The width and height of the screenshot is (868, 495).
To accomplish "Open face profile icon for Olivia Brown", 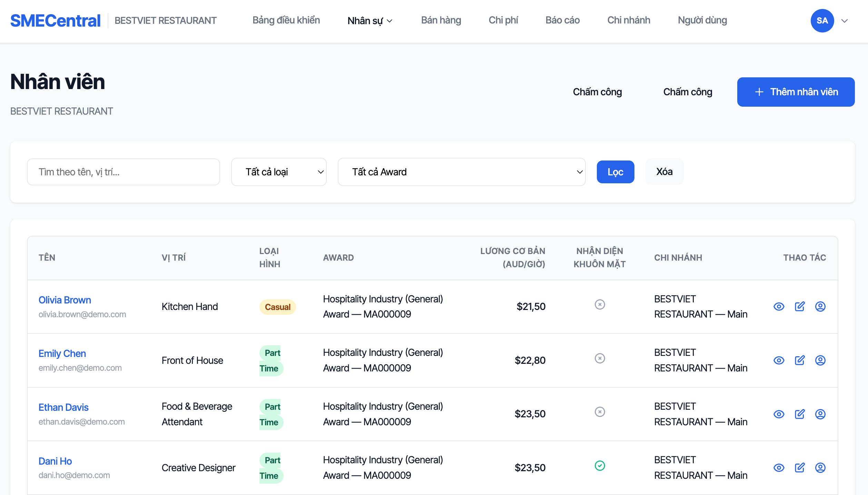I will pos(820,307).
